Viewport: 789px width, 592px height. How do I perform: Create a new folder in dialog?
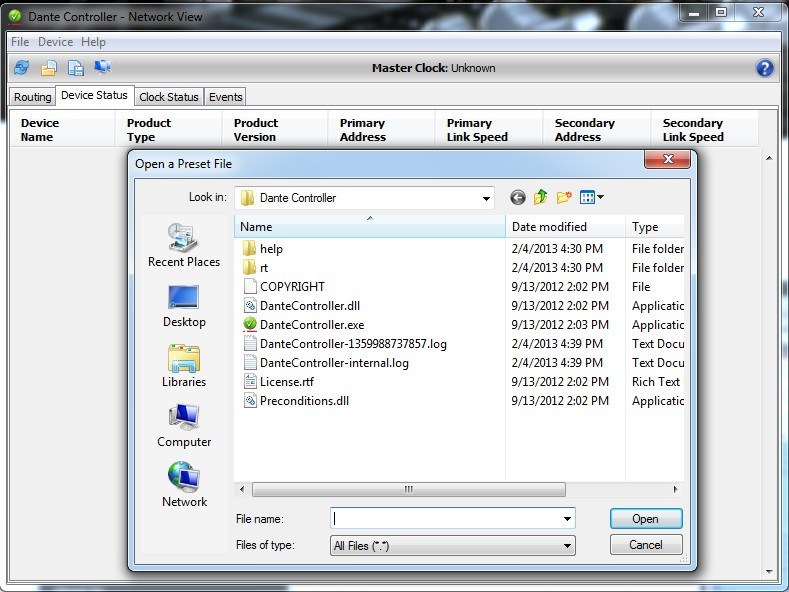[x=564, y=198]
